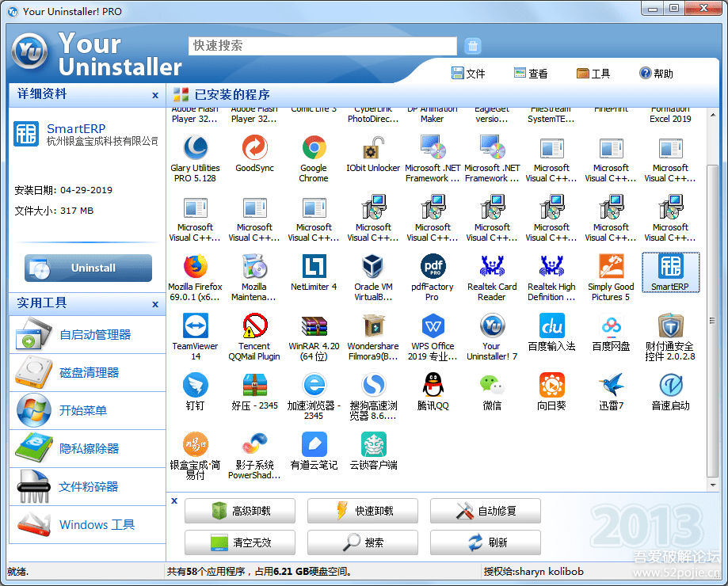728x586 pixels.
Task: Select the 加速浏览器 - 2345 icon
Action: point(314,385)
